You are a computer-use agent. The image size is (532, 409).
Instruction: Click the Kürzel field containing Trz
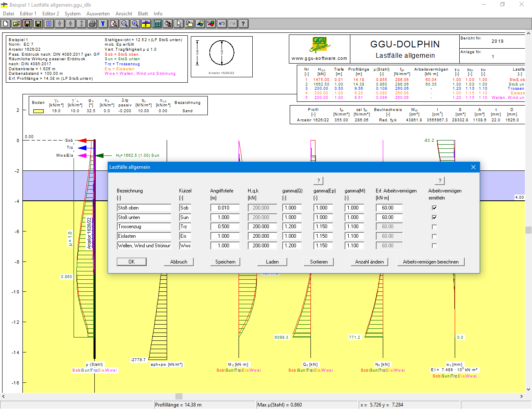tap(185, 227)
